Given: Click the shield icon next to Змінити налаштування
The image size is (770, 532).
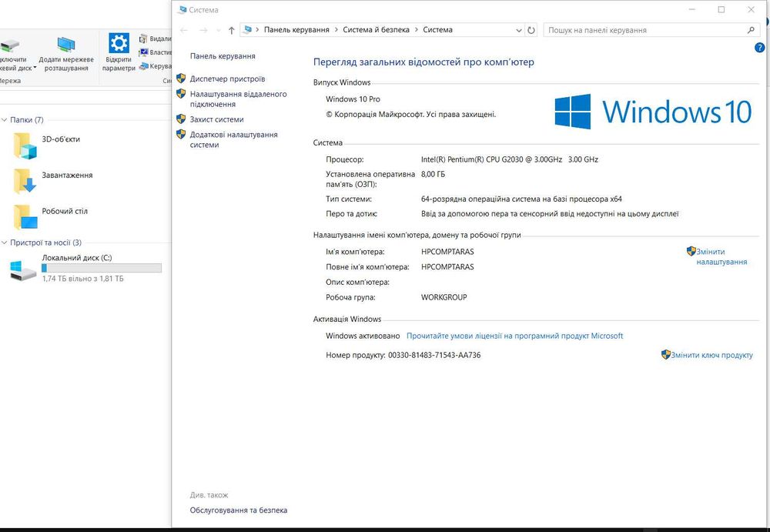Looking at the screenshot, I should (691, 252).
